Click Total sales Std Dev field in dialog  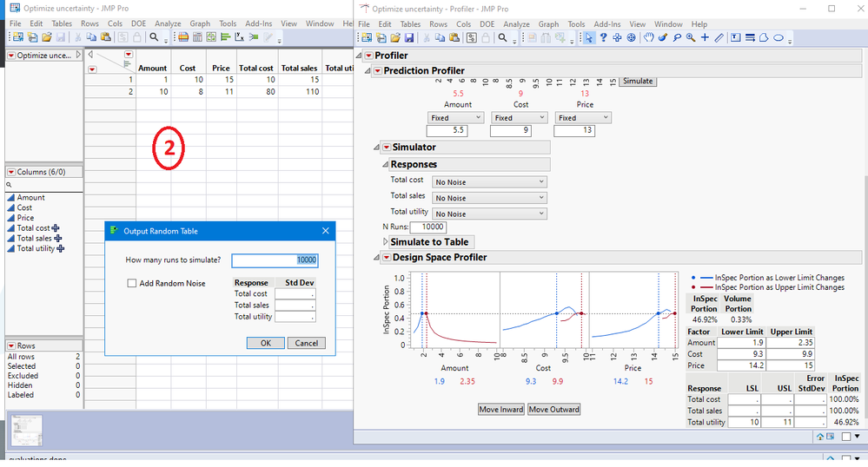(295, 306)
